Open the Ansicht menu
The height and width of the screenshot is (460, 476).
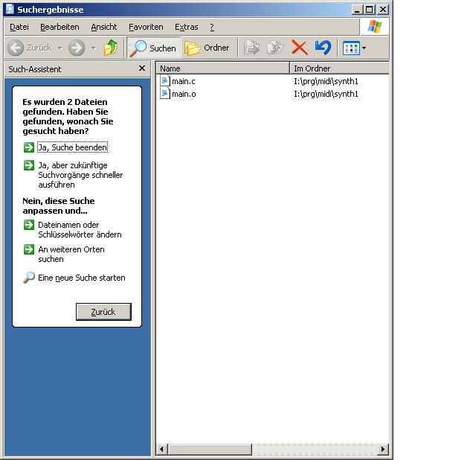point(104,27)
